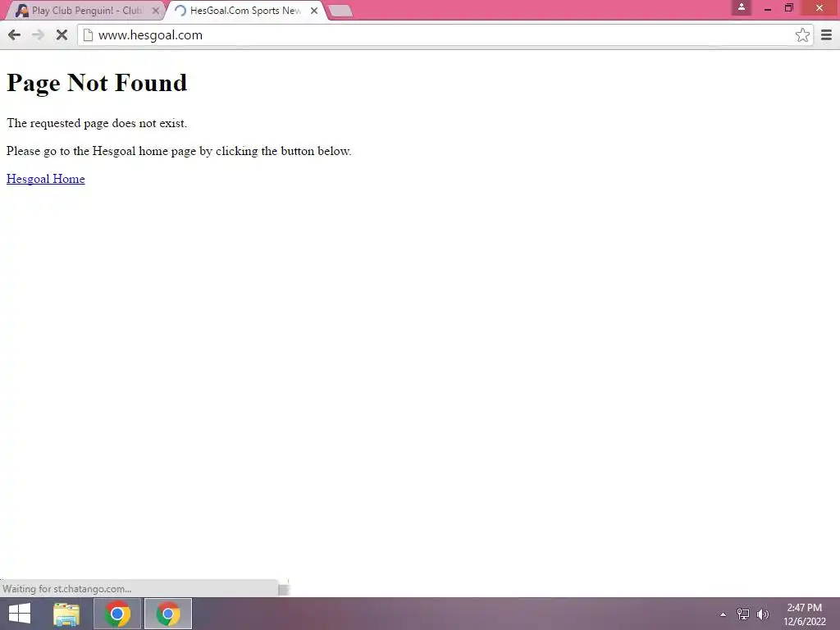
Task: Open the Chrome hamburger menu
Action: (x=826, y=35)
